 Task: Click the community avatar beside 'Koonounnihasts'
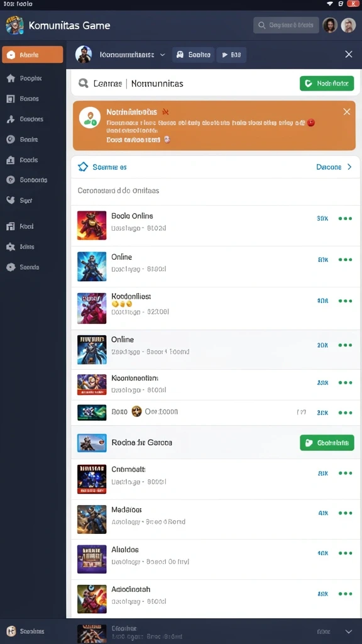pyautogui.click(x=84, y=54)
